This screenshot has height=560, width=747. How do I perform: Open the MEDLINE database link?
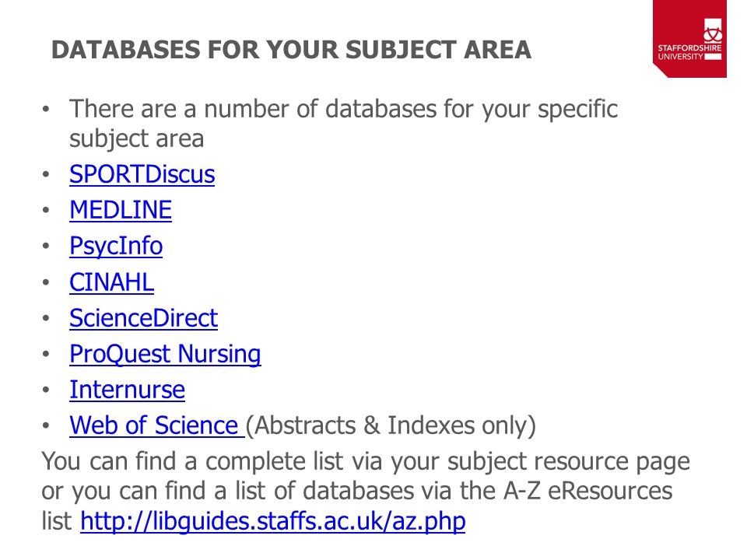(121, 210)
